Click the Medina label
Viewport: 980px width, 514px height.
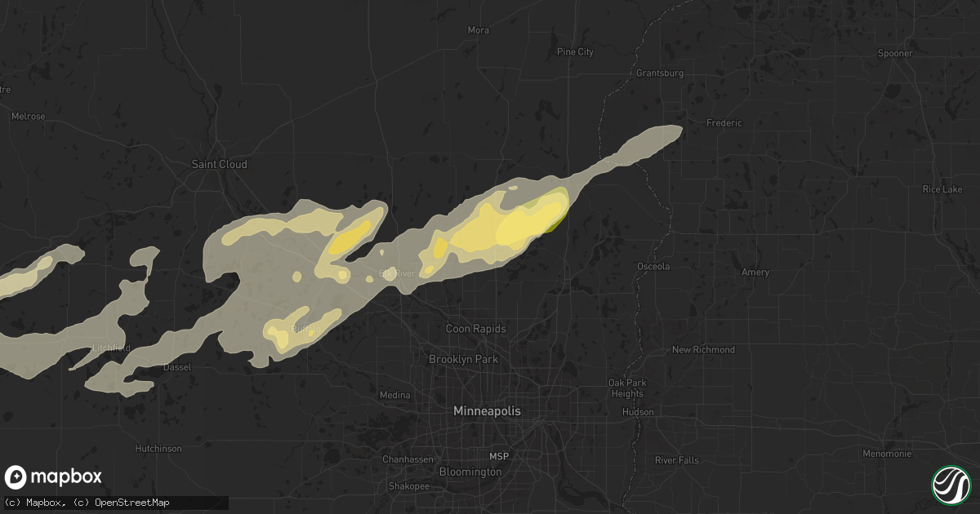(x=394, y=395)
